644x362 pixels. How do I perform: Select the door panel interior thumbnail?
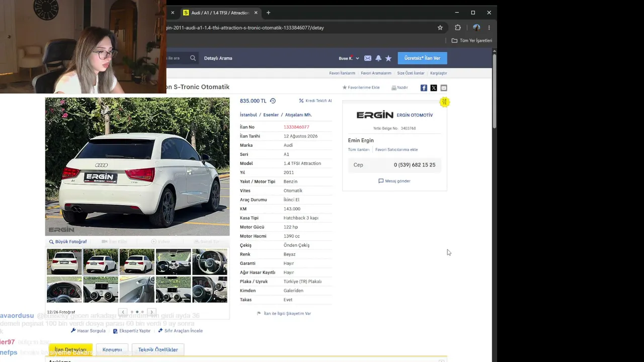[137, 290]
